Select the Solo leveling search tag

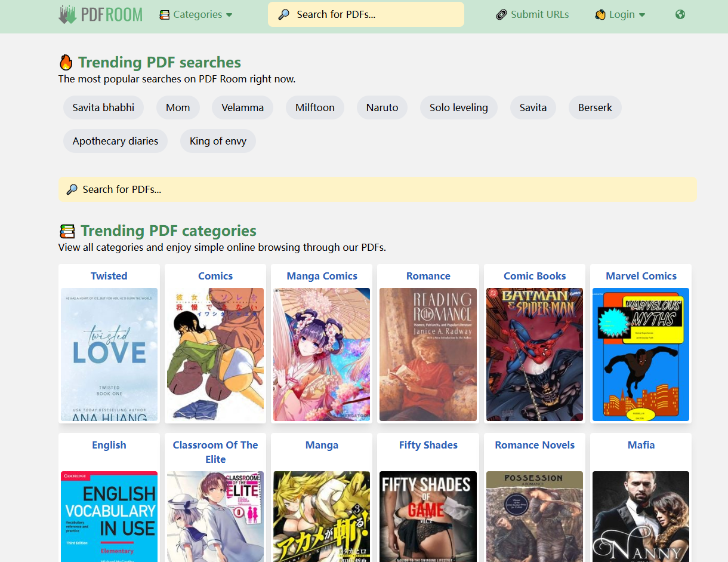(458, 108)
